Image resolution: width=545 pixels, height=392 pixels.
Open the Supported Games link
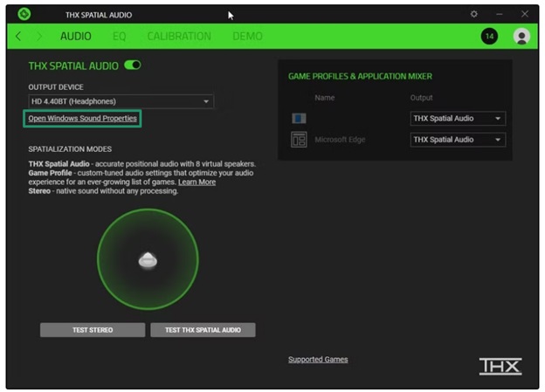click(318, 360)
